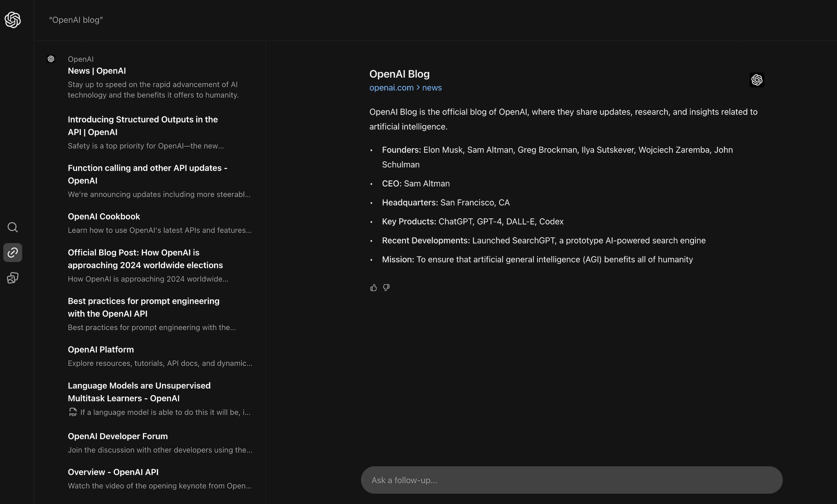
Task: Select OpenAI Developer Forum result
Action: coord(118,436)
